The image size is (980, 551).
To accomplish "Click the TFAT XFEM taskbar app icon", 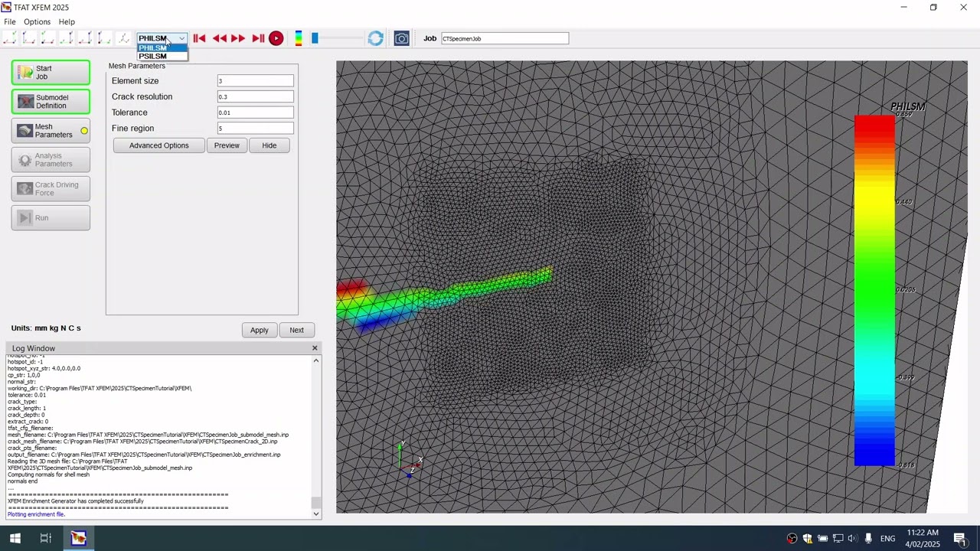I will coord(78,538).
